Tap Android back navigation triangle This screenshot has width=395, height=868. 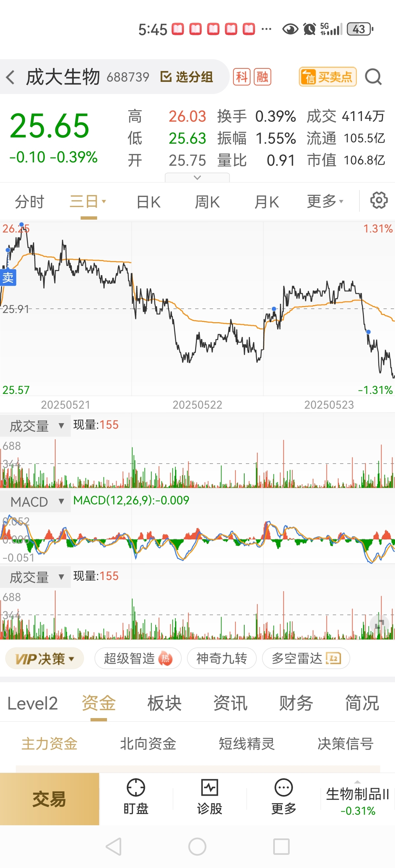[x=114, y=846]
